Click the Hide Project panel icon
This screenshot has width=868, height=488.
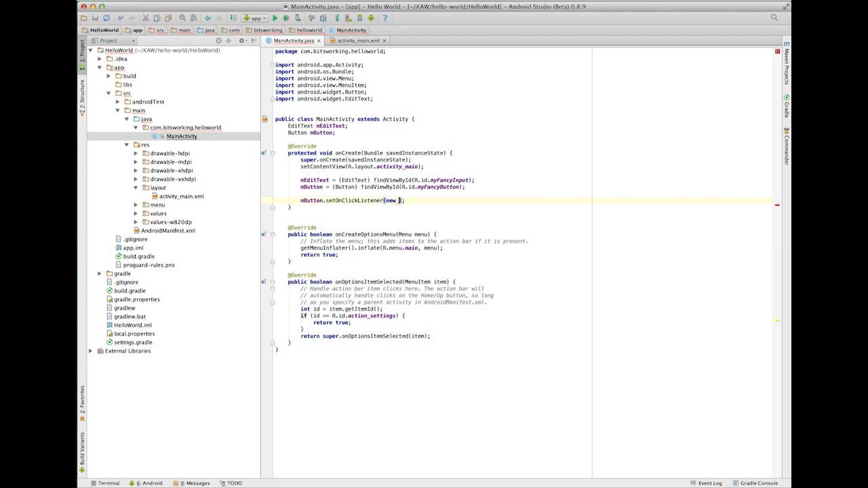coord(253,41)
